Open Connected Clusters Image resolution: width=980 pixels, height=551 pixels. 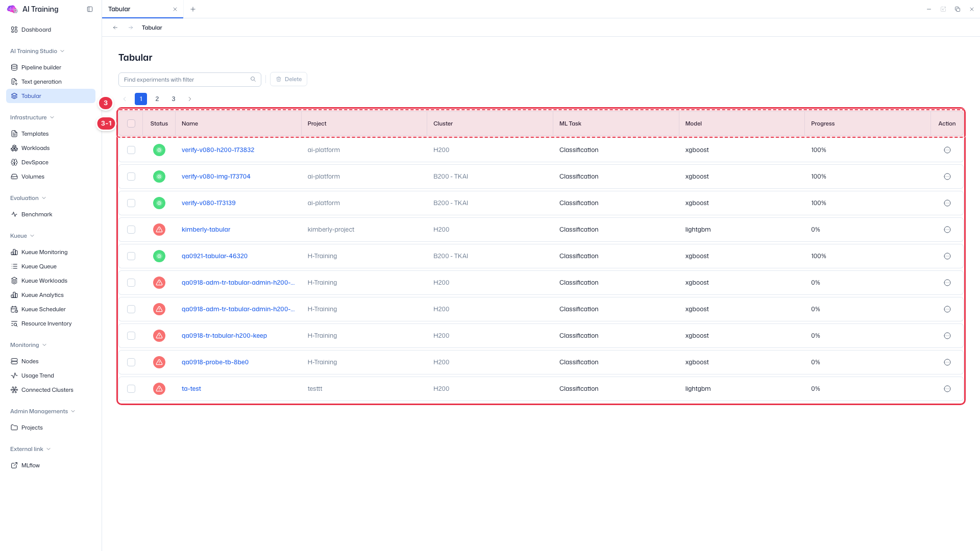tap(47, 390)
